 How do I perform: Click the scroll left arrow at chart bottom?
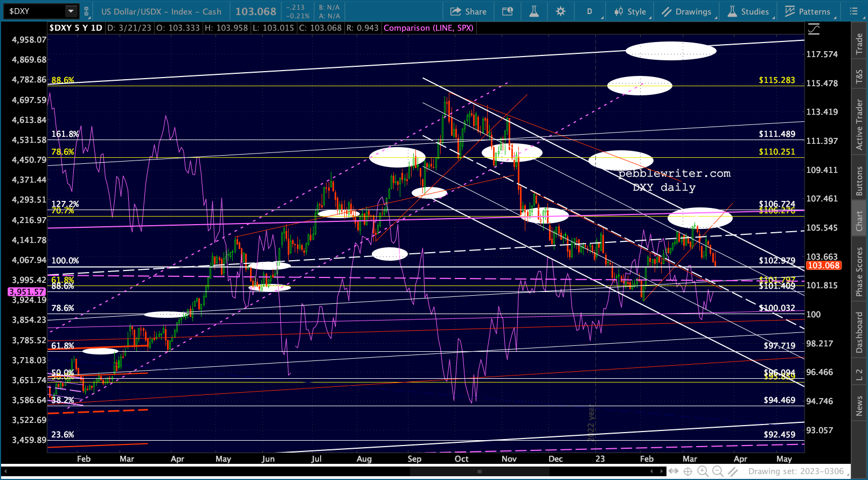click(x=651, y=471)
